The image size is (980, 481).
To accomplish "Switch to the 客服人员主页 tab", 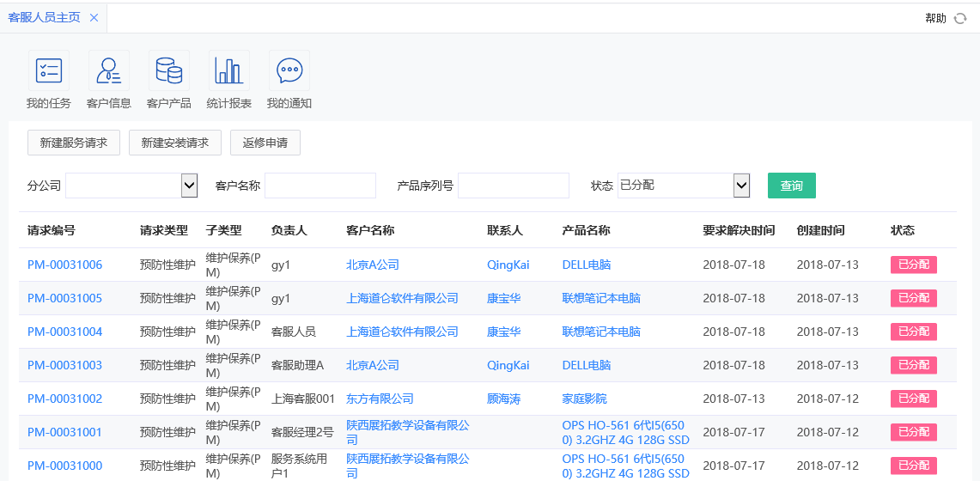I will [44, 18].
